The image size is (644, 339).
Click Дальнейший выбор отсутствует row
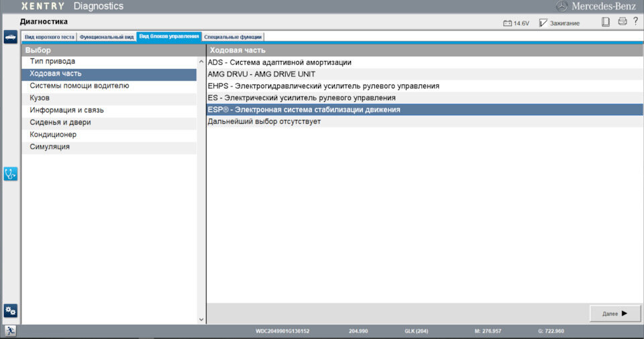(x=425, y=121)
